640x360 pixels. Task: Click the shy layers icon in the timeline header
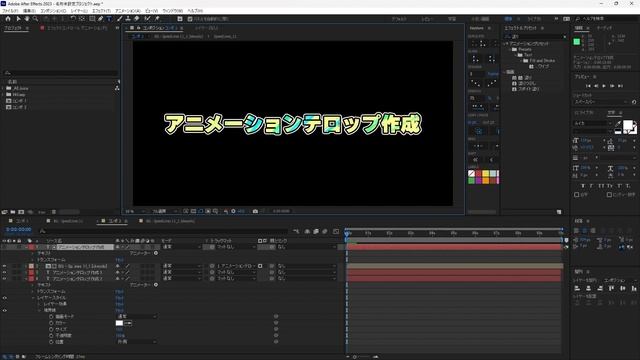pyautogui.click(x=307, y=231)
